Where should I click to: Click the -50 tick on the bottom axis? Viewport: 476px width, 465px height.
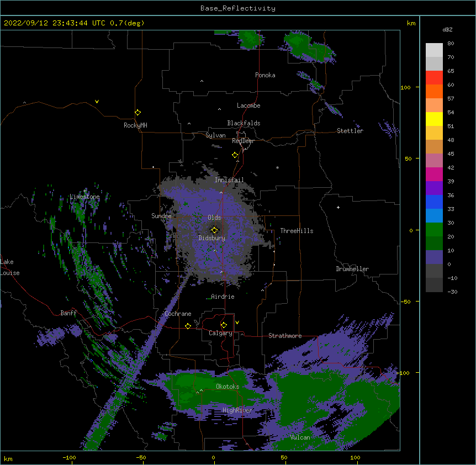coord(141,457)
